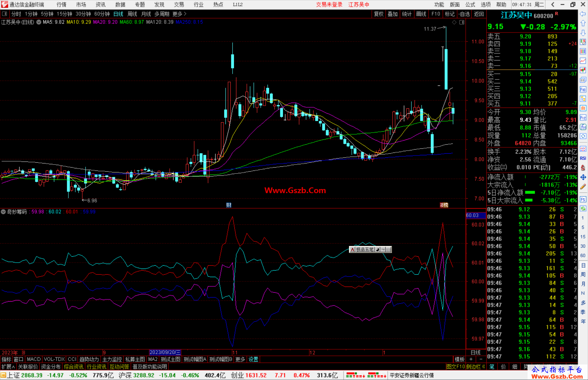Image resolution: width=588 pixels, height=380 pixels.
Task: Open the 指标 indicator selector
Action: pyautogui.click(x=6, y=360)
